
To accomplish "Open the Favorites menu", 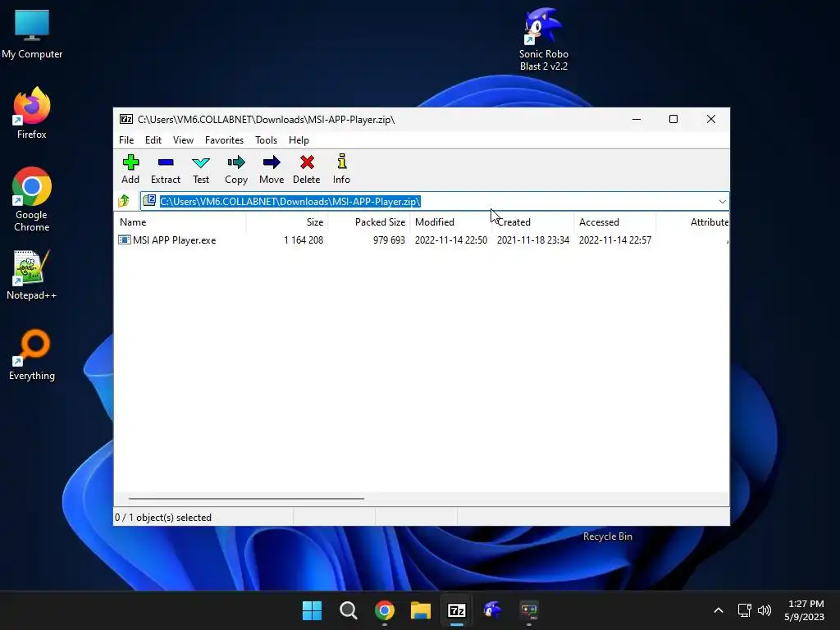I will pyautogui.click(x=224, y=139).
